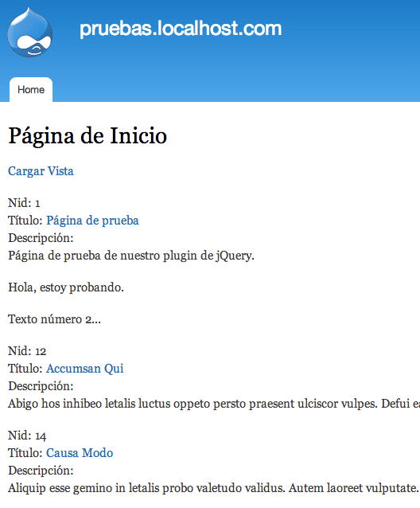Click the Aliquip esse gemino description text

[x=213, y=488]
